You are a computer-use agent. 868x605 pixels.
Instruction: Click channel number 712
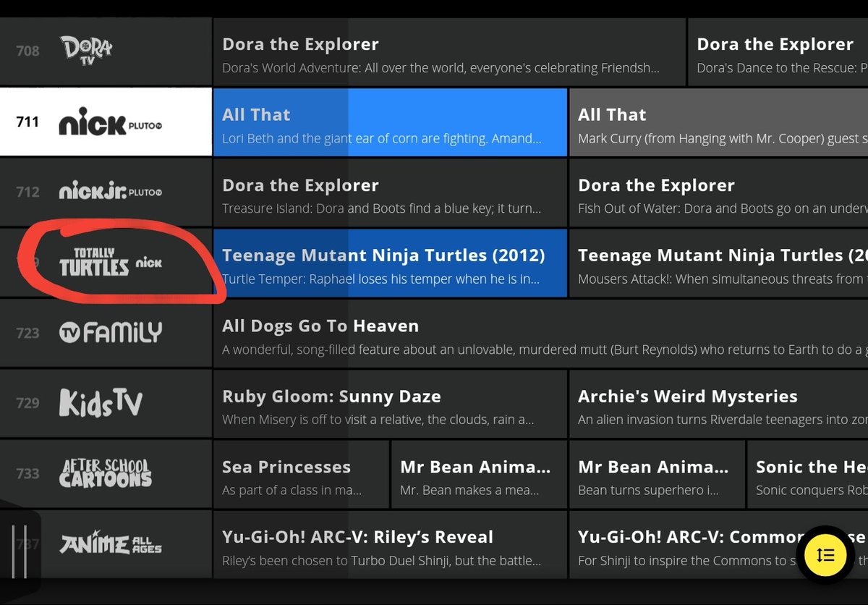coord(27,192)
